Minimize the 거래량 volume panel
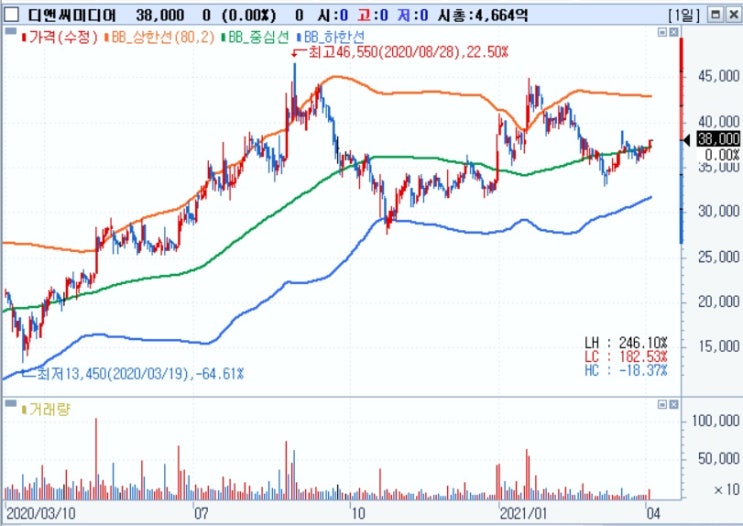The image size is (743, 526). [662, 404]
